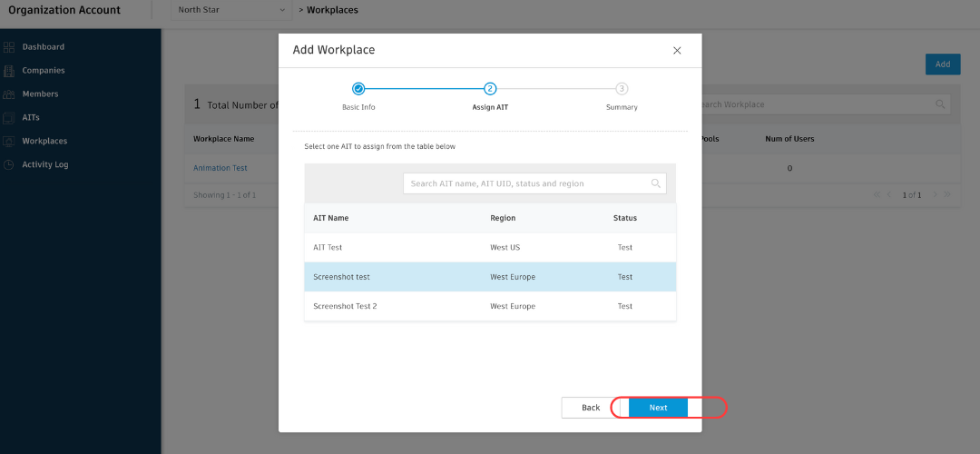Click the Assign AIT step label
The width and height of the screenshot is (980, 454).
[x=490, y=107]
